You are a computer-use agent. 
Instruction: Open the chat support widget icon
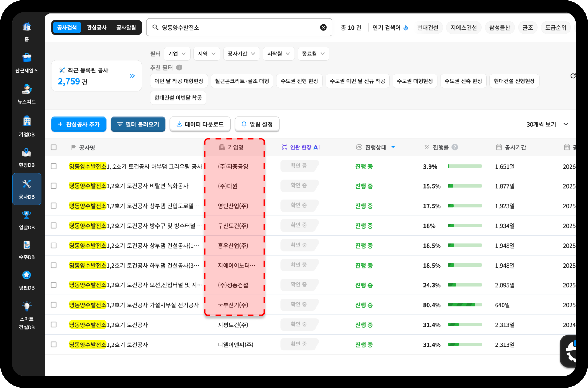(x=568, y=351)
